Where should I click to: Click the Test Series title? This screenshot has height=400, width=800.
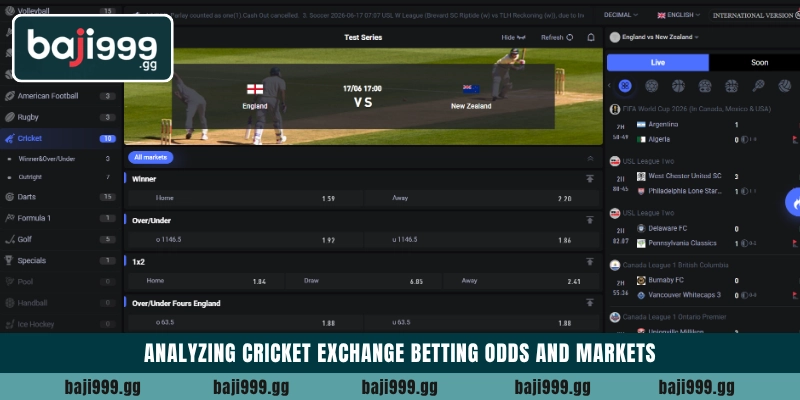pos(363,37)
